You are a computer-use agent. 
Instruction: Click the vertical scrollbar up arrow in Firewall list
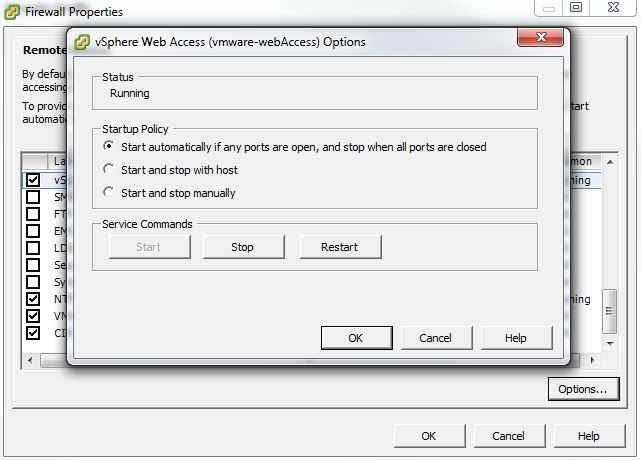(610, 162)
